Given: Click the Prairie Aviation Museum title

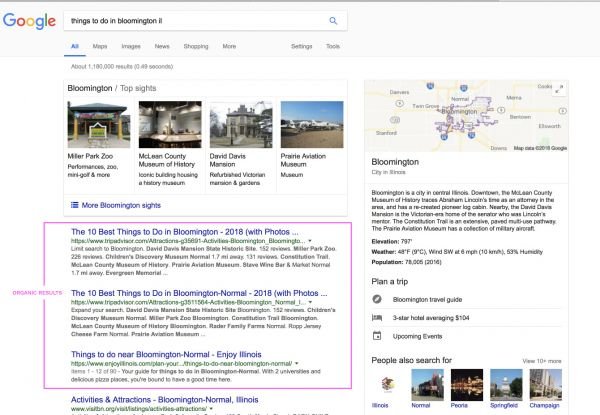Looking at the screenshot, I should click(x=303, y=160).
